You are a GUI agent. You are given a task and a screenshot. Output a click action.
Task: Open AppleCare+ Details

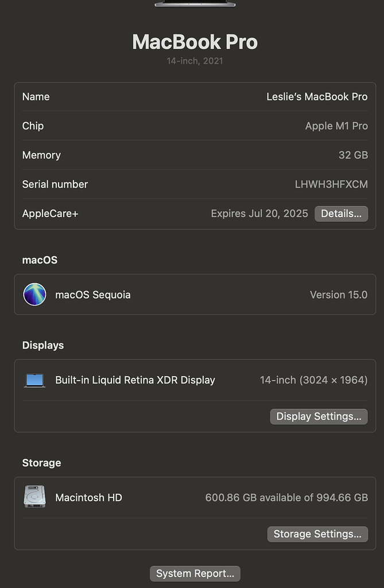click(341, 214)
